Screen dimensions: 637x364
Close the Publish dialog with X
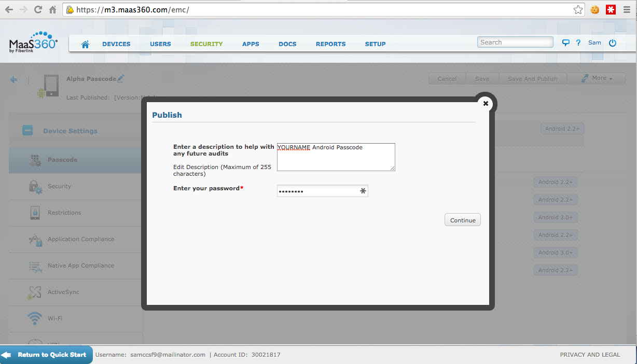click(x=486, y=103)
